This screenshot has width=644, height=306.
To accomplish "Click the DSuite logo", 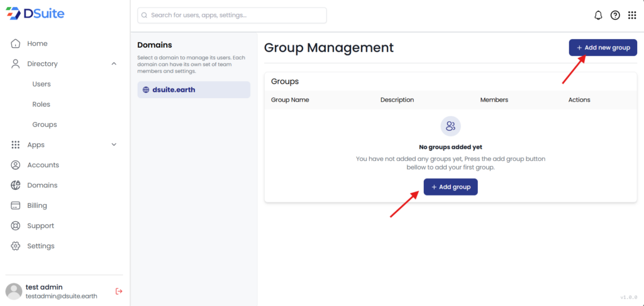I will point(37,14).
